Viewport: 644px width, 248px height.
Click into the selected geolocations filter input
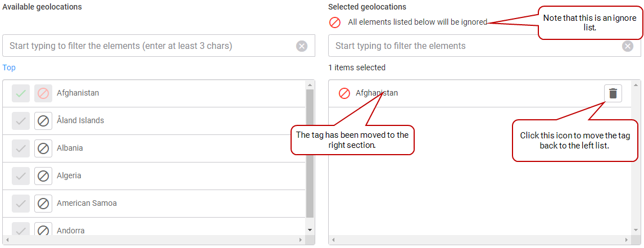pyautogui.click(x=477, y=46)
